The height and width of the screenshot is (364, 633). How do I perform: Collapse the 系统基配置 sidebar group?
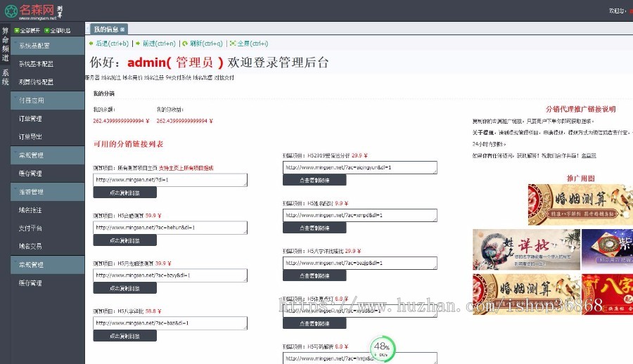pyautogui.click(x=47, y=46)
